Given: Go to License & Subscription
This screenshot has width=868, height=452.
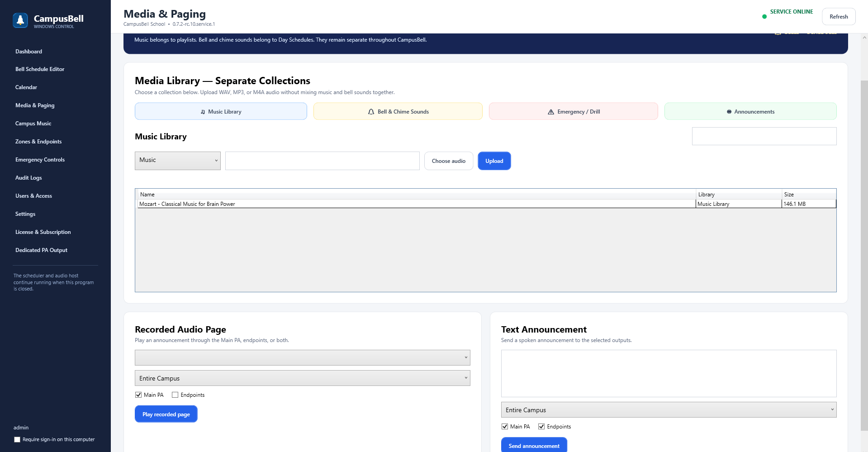Looking at the screenshot, I should pyautogui.click(x=43, y=232).
